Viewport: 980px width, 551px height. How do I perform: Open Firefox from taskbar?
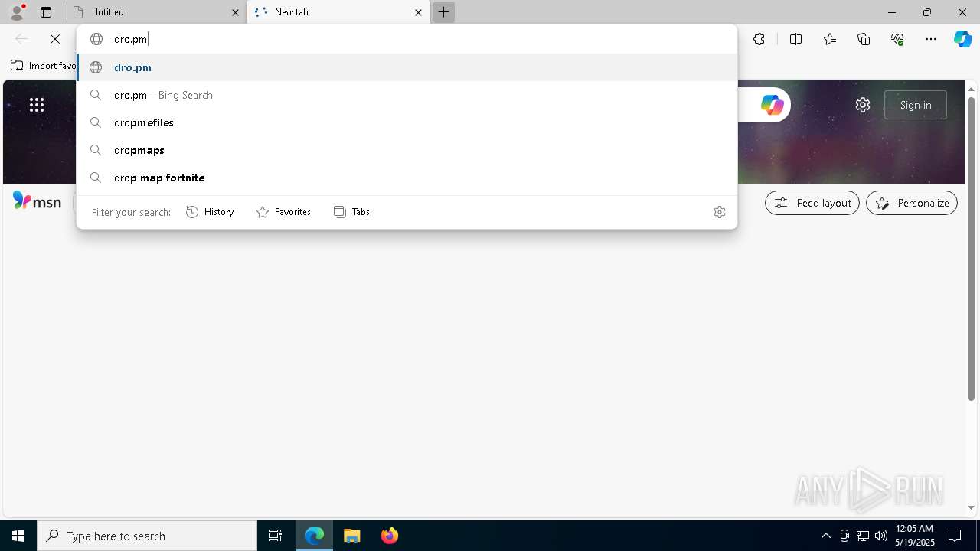(x=390, y=536)
